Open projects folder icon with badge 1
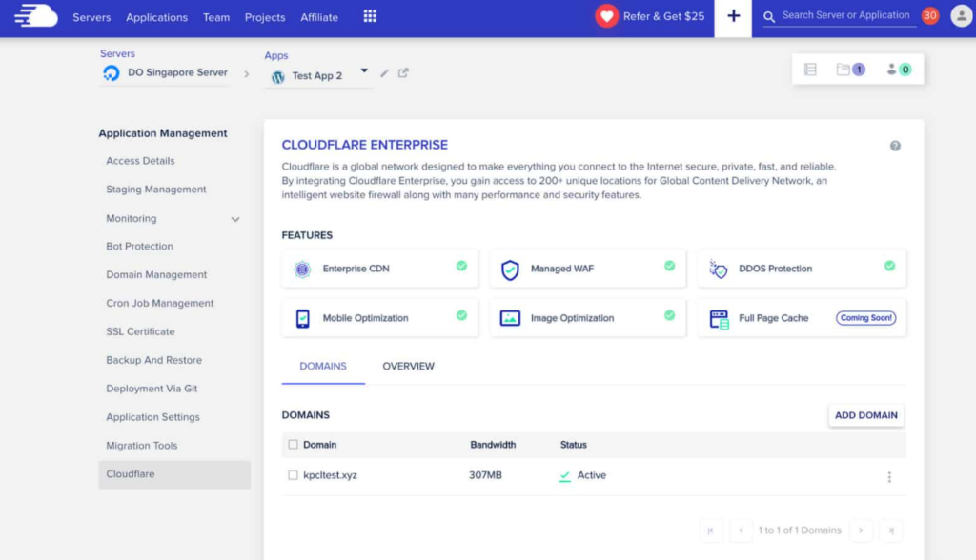Image resolution: width=976 pixels, height=560 pixels. tap(851, 70)
